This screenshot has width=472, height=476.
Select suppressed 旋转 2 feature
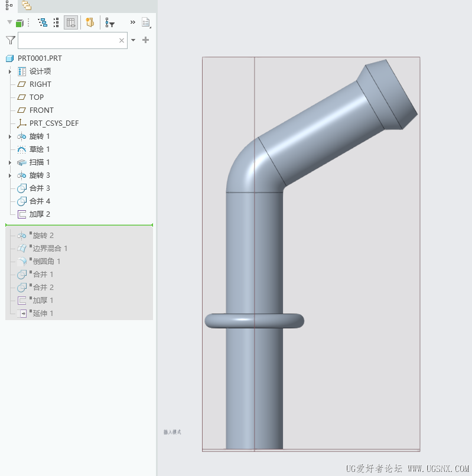click(x=43, y=236)
